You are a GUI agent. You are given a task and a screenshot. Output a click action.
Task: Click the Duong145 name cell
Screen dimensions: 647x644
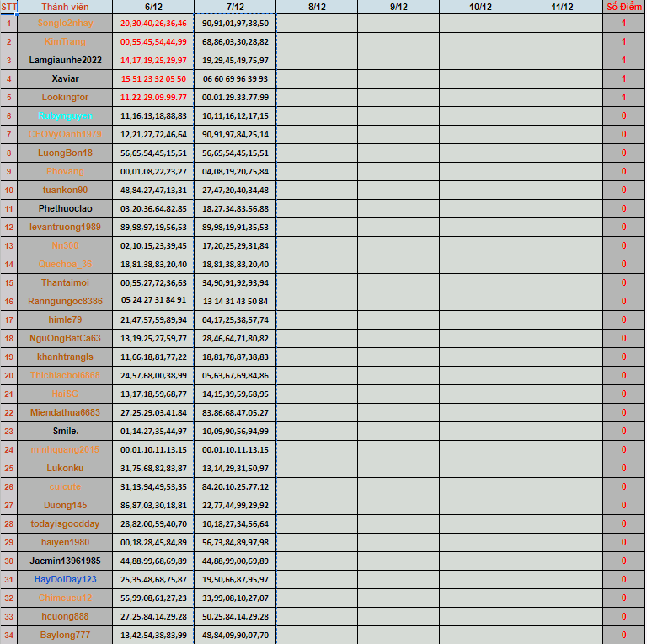65,505
